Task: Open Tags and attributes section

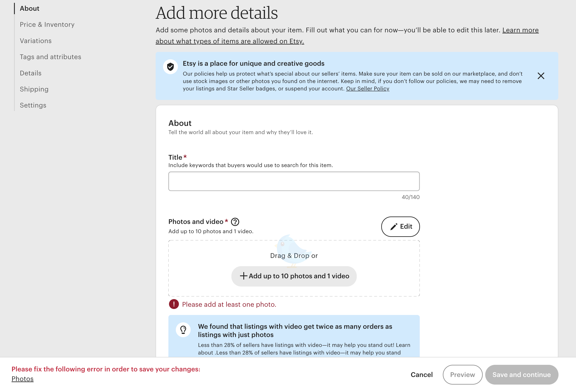Action: 51,57
